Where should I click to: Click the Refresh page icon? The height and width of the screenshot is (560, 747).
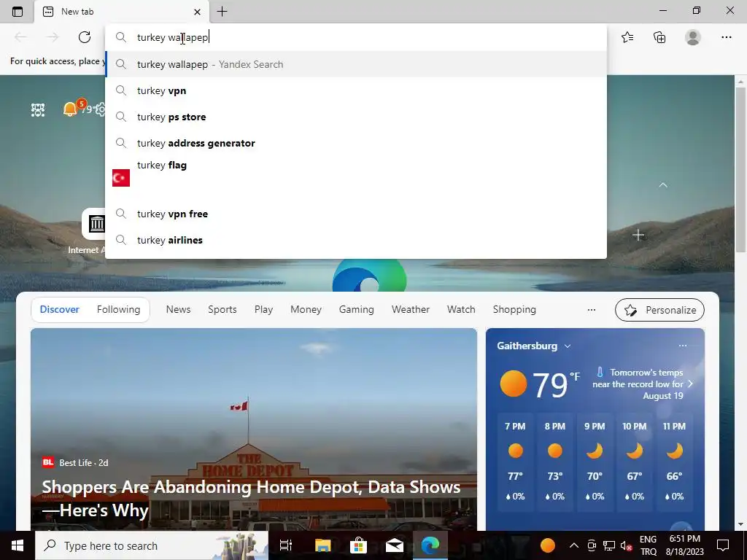coord(85,37)
